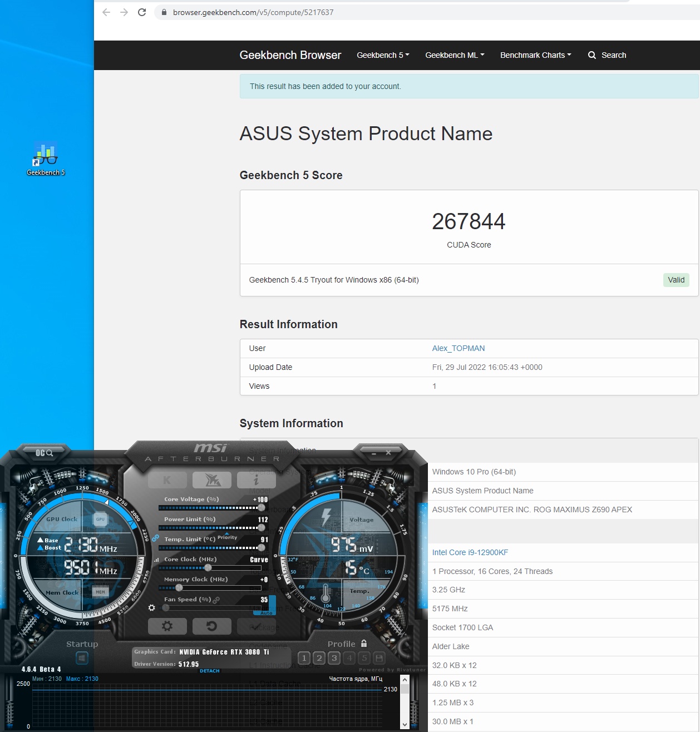Go back in the browser
The image size is (700, 732).
click(106, 12)
